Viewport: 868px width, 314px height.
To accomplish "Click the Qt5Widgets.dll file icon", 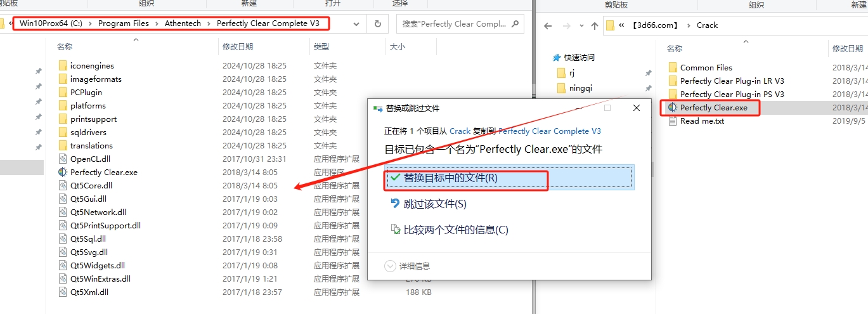I will tap(62, 265).
